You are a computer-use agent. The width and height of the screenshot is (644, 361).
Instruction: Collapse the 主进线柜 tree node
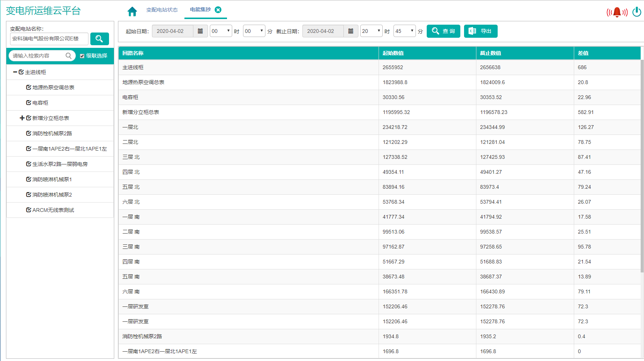(15, 72)
